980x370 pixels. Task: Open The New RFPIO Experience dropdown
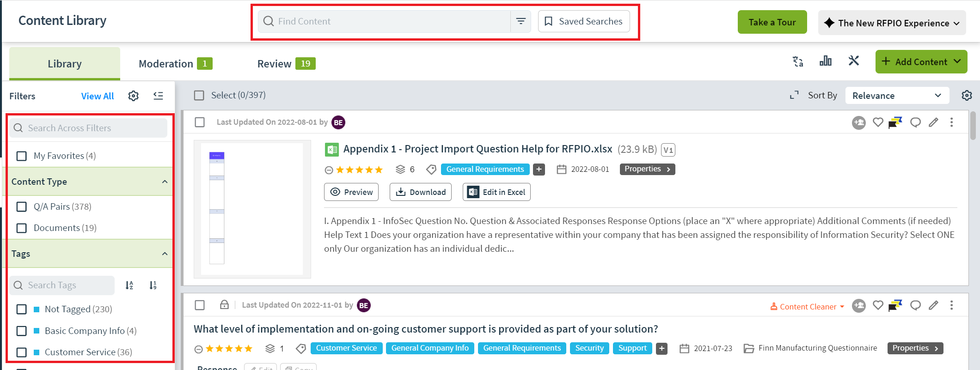tap(892, 23)
